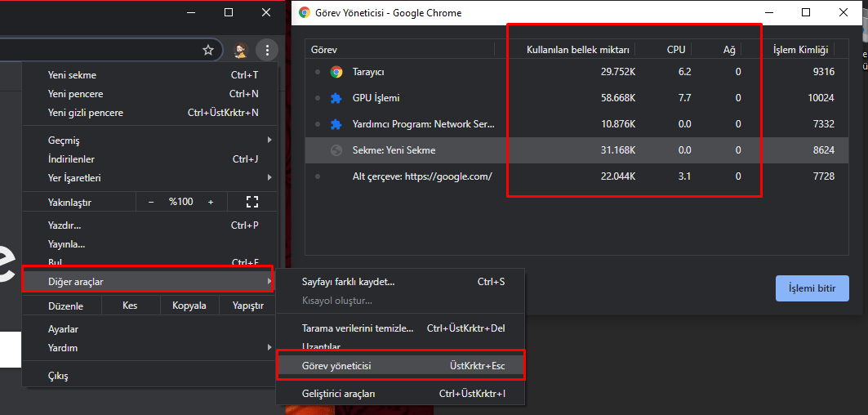Bookmark page with star icon
Viewport: 868px width, 415px height.
pyautogui.click(x=208, y=51)
